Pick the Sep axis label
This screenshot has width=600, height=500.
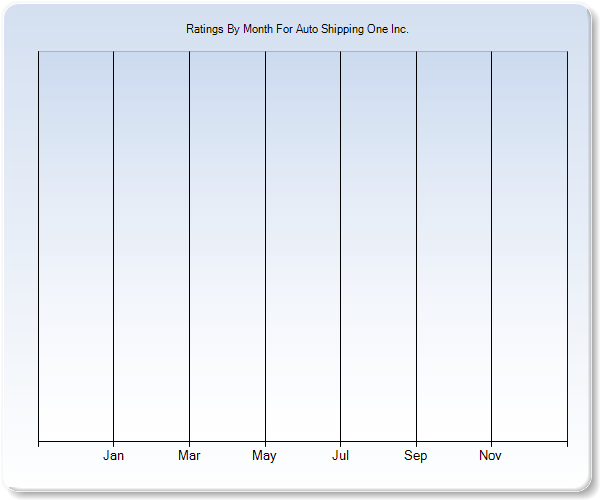[416, 456]
